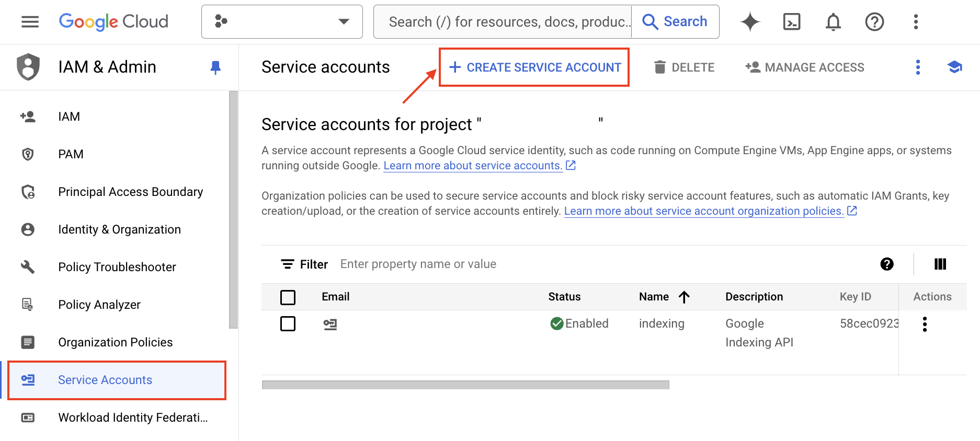Toggle Name column sort arrow
This screenshot has height=441, width=980.
pyautogui.click(x=684, y=297)
